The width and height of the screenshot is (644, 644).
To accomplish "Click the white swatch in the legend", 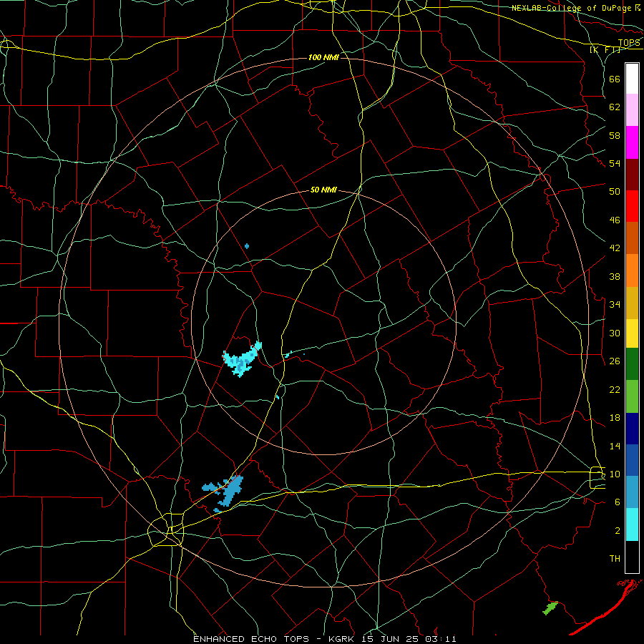I will [632, 79].
